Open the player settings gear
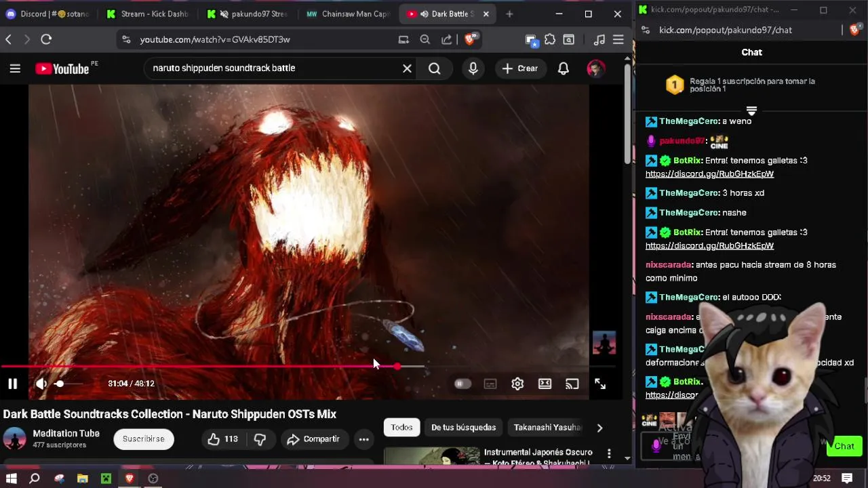The image size is (868, 488). tap(517, 384)
